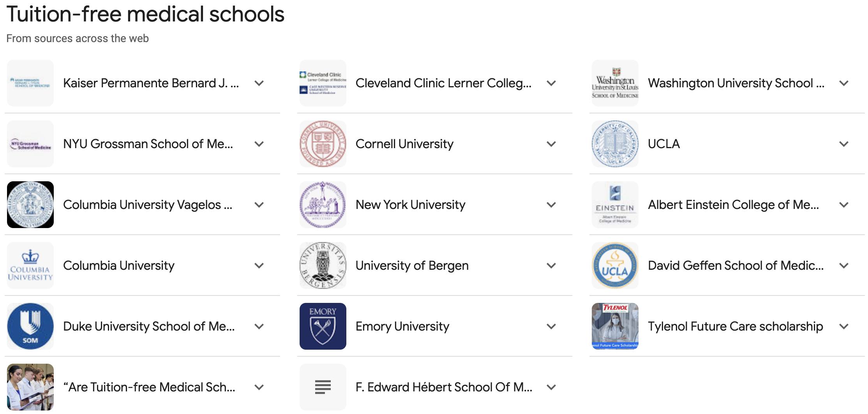Click the white coat students photo thumbnail
Viewport: 868px width, 414px height.
point(30,387)
